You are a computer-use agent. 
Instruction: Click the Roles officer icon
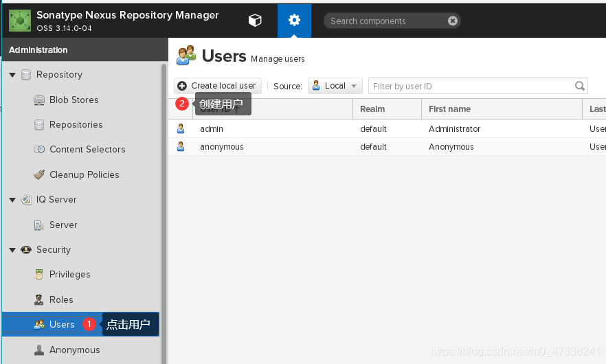(x=39, y=300)
